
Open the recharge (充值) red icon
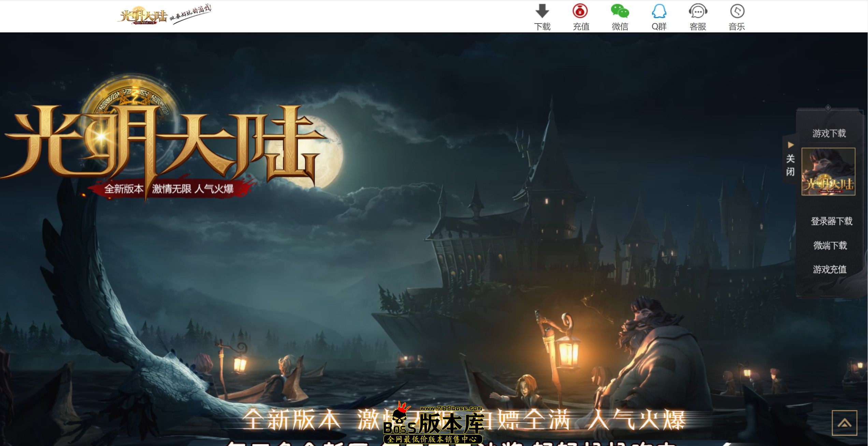pyautogui.click(x=580, y=11)
